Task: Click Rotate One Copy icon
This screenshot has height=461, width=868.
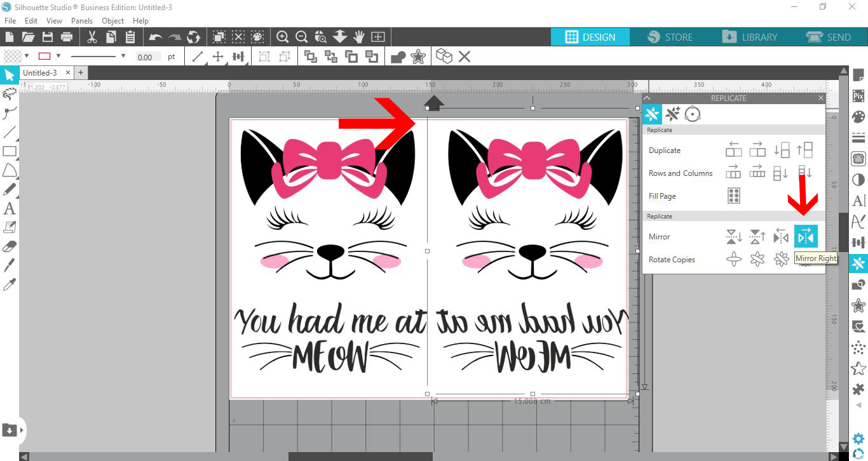Action: (734, 259)
